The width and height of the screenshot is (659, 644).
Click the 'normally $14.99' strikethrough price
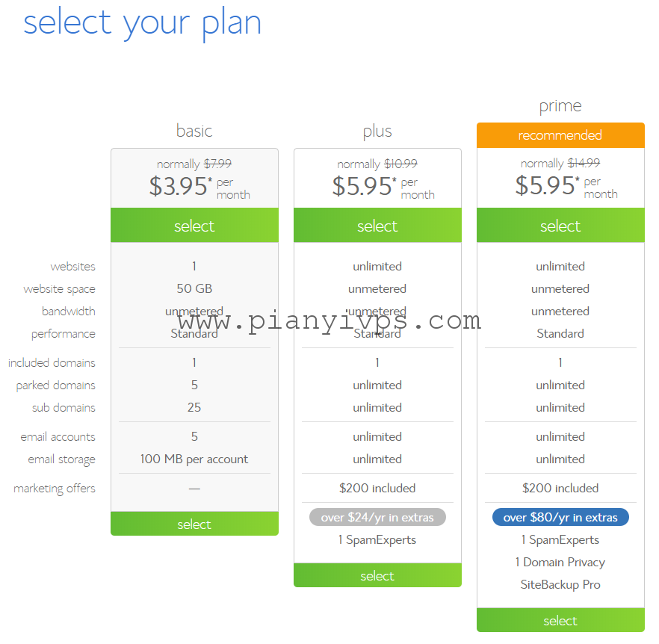click(560, 163)
